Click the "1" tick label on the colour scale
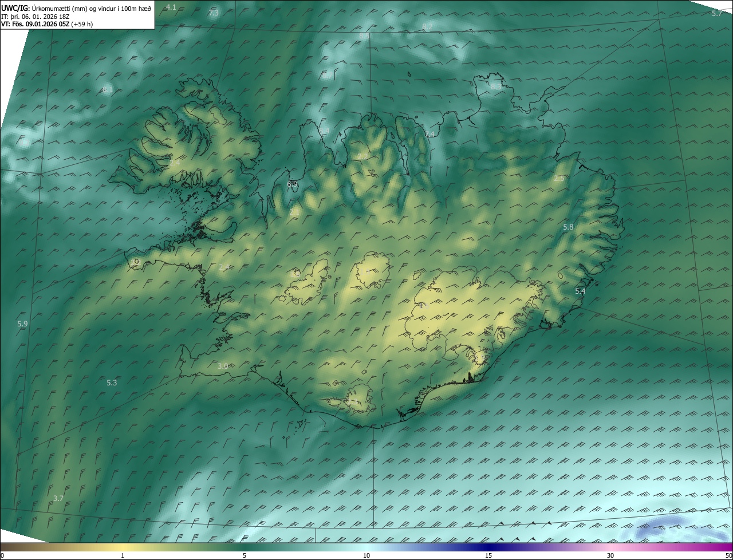Viewport: 733px width, 560px height. pyautogui.click(x=123, y=556)
